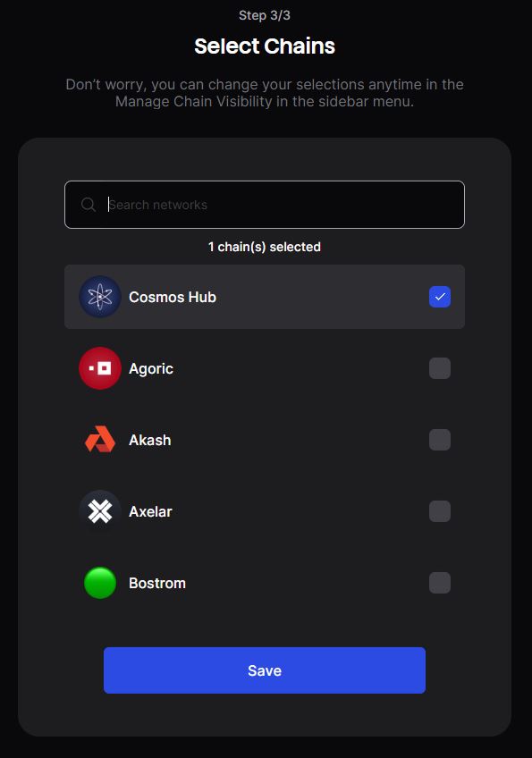Click the Select Chains heading
532x758 pixels.
coord(265,46)
